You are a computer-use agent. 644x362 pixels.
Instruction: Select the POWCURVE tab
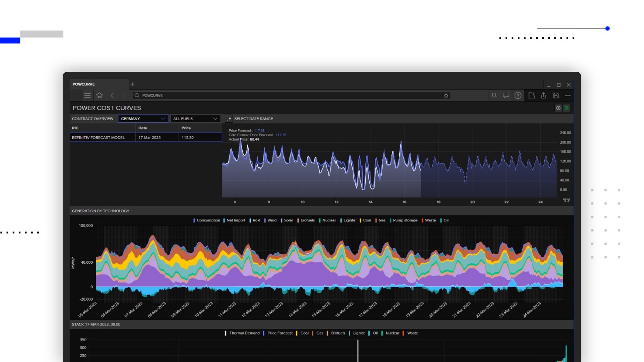point(84,84)
